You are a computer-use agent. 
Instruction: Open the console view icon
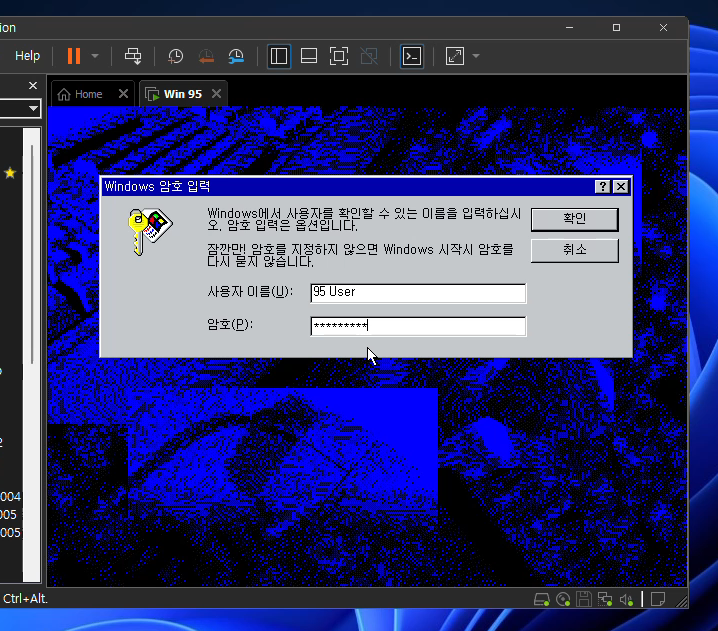[412, 56]
